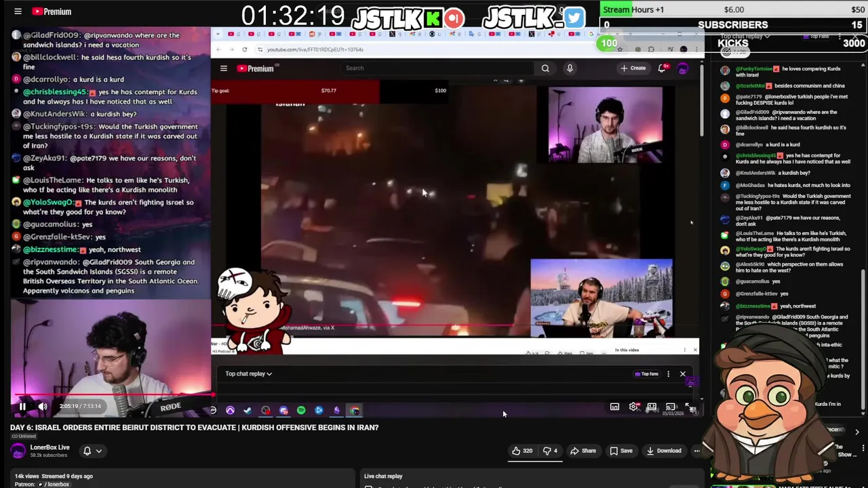Close the In this video panel

(695, 350)
